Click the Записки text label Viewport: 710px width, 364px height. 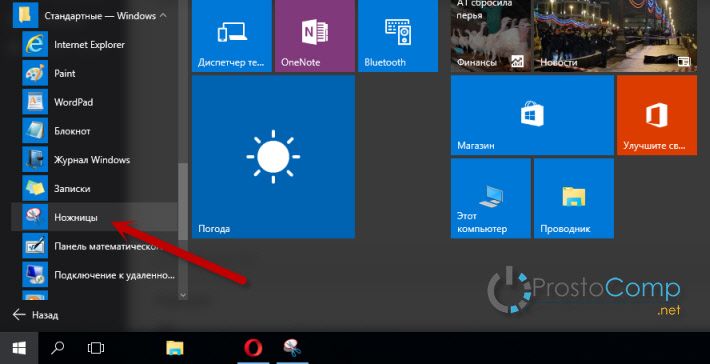pyautogui.click(x=72, y=189)
